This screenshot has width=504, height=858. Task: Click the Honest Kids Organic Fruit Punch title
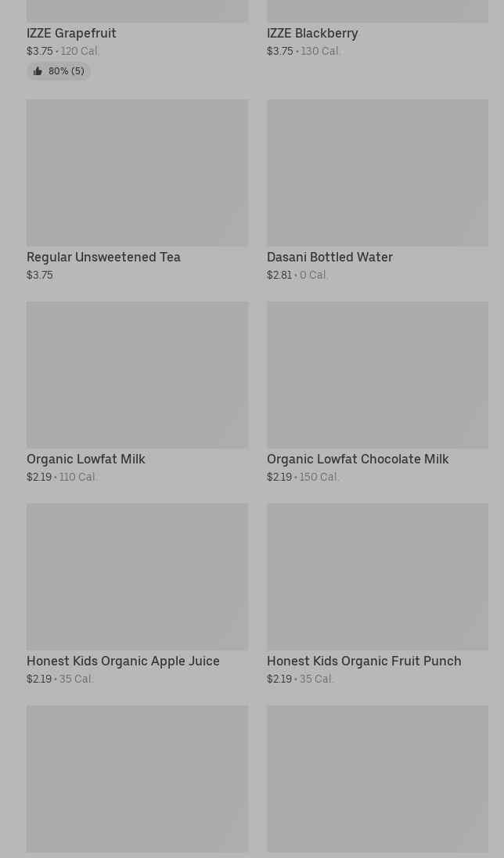click(364, 661)
